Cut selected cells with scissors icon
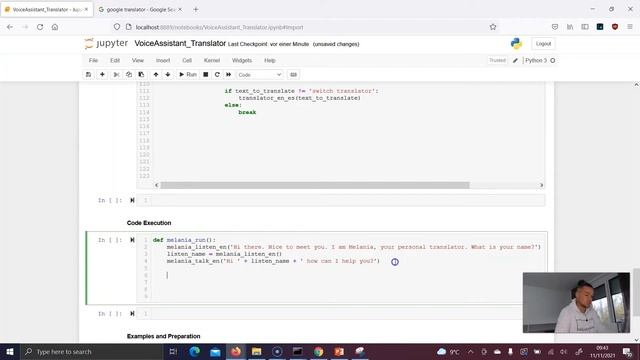640x360 pixels. click(x=116, y=75)
